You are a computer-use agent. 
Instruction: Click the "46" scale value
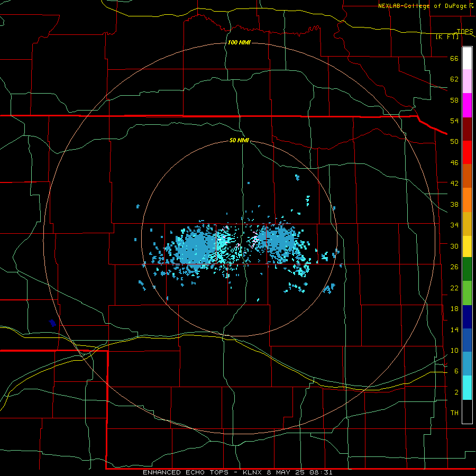[x=454, y=163]
